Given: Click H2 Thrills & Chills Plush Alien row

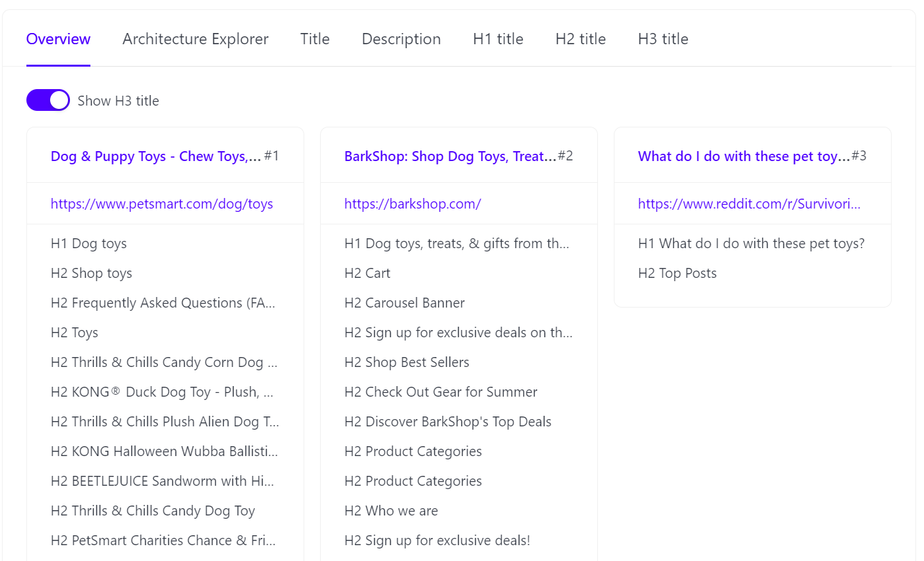Looking at the screenshot, I should pos(165,422).
